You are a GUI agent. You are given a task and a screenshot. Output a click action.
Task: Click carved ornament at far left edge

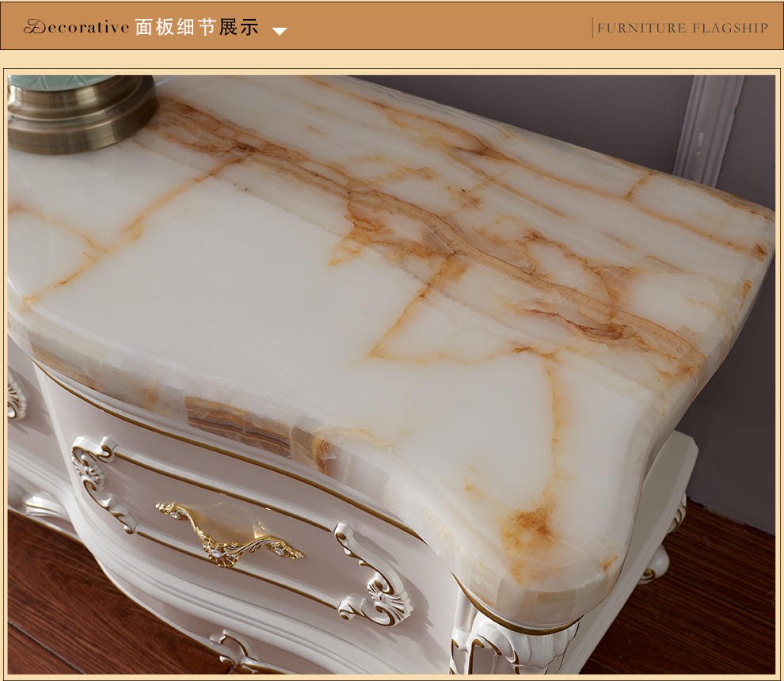(16, 396)
